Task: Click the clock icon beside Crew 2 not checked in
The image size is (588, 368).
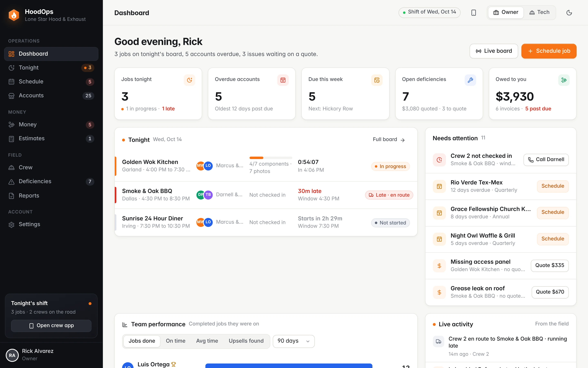Action: (x=439, y=160)
